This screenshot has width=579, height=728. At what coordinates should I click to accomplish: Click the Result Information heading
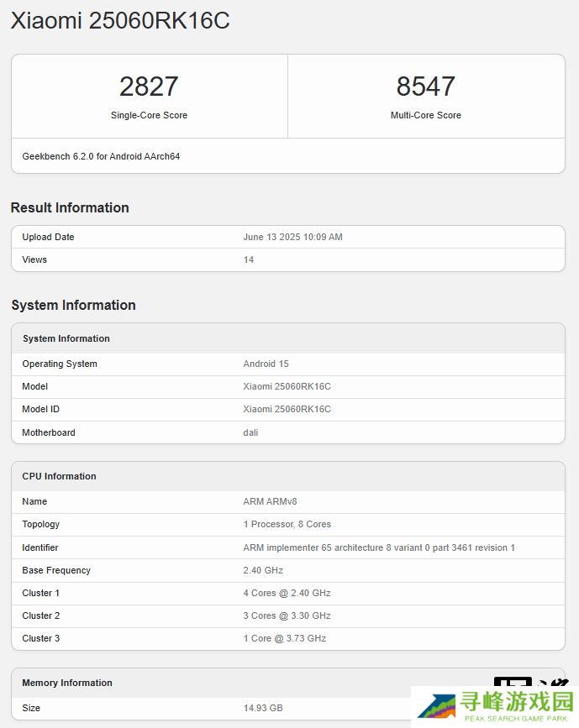click(70, 207)
